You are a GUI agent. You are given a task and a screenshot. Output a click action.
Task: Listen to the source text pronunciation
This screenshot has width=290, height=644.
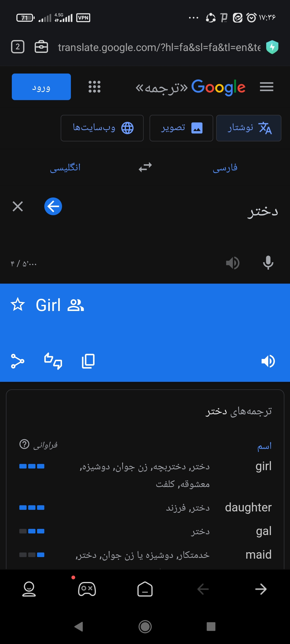pos(233,263)
